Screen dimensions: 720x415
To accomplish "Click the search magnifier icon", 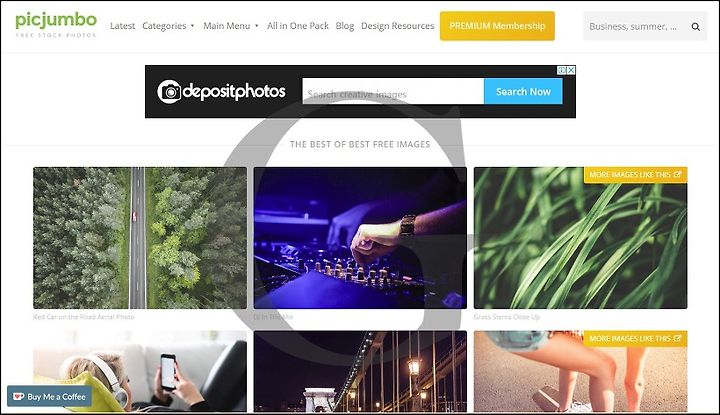I will (696, 27).
